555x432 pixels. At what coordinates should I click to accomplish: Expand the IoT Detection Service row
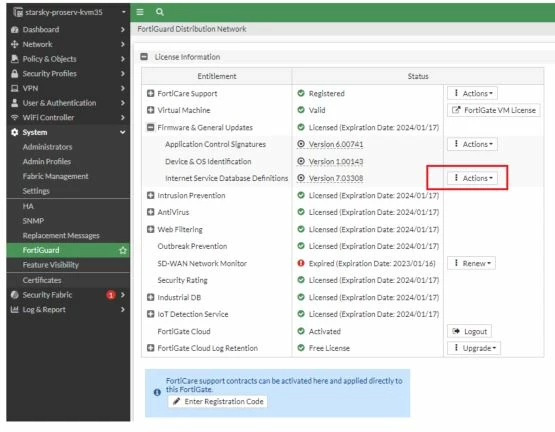150,314
